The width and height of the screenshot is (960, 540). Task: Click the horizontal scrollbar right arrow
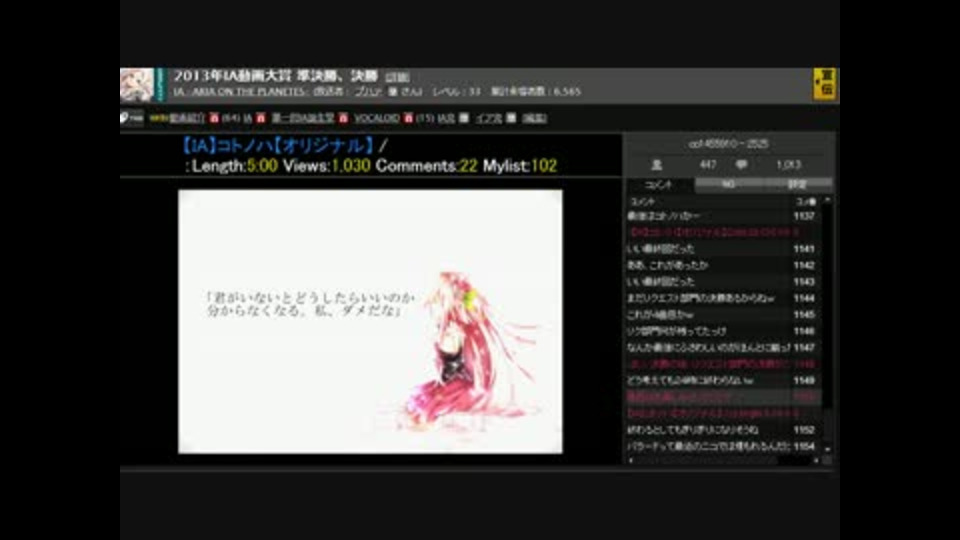pyautogui.click(x=816, y=460)
